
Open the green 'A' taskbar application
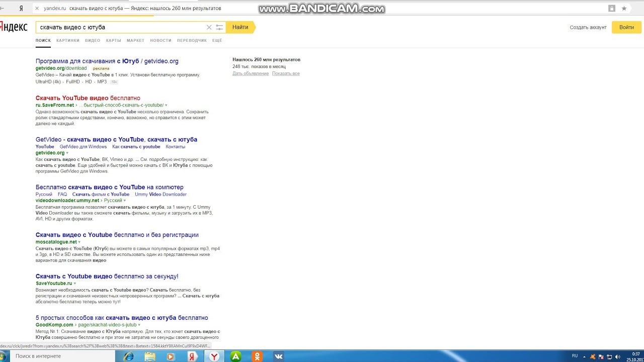(x=235, y=356)
